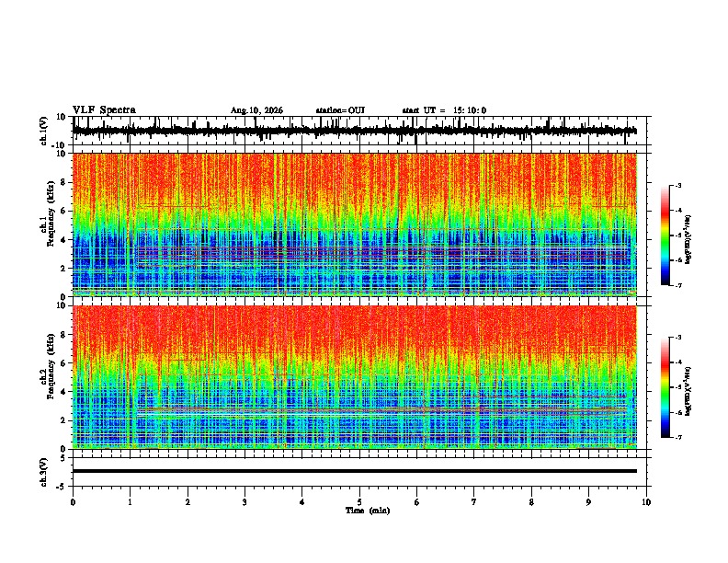The width and height of the screenshot is (728, 563).
Task: Click the "start UT = 15:10:0" label
Action: point(444,110)
